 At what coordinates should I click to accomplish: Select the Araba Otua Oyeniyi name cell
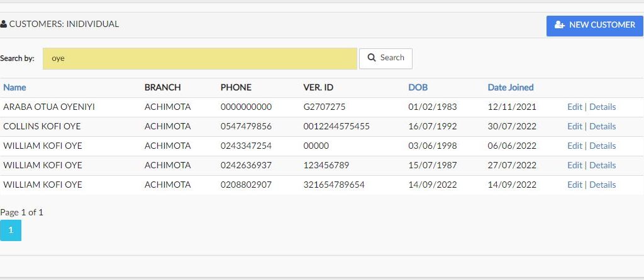[x=49, y=107]
